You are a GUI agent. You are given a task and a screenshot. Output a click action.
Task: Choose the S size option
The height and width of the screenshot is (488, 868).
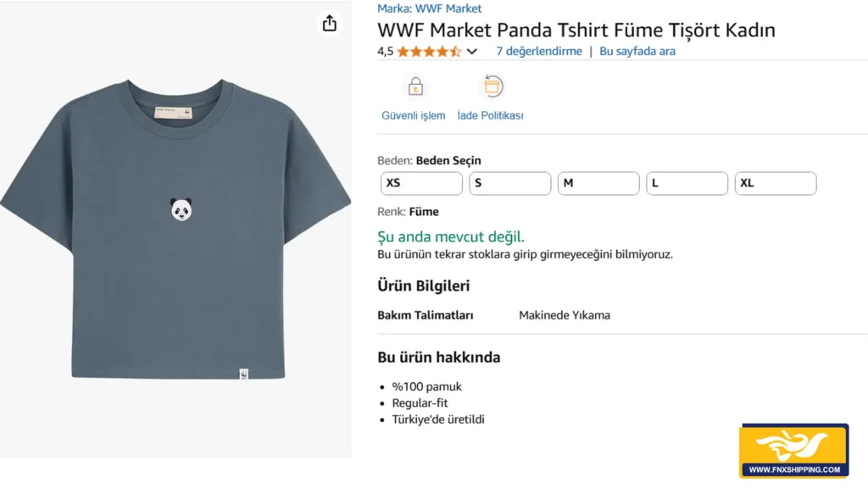point(510,183)
